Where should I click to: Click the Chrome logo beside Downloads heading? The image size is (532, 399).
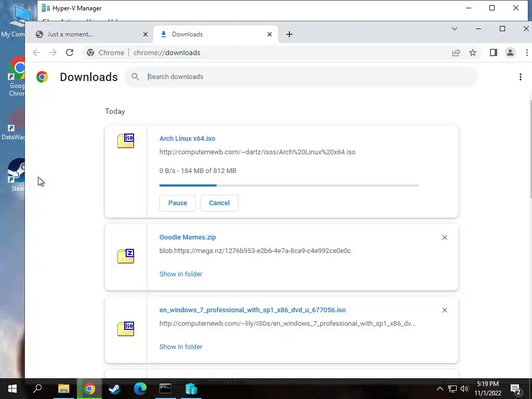click(x=42, y=77)
